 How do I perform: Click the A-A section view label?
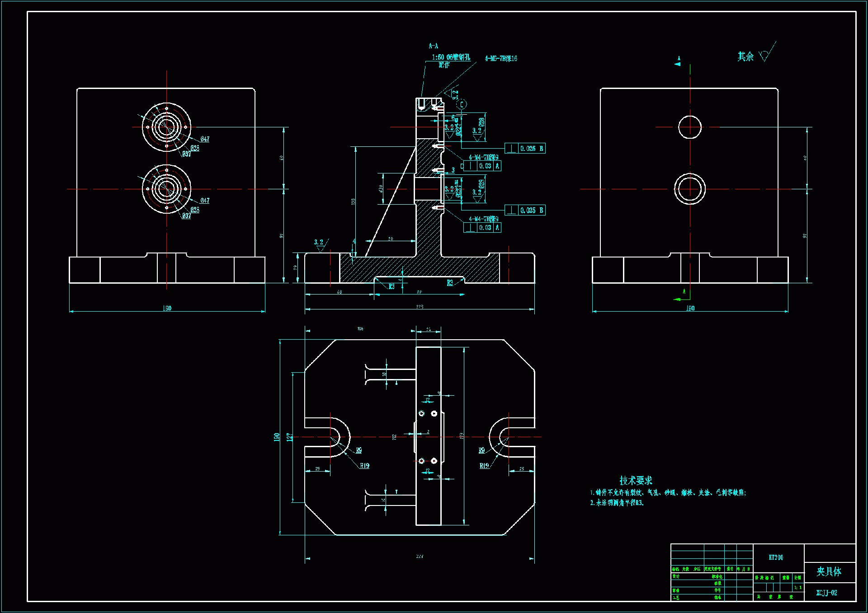433,46
